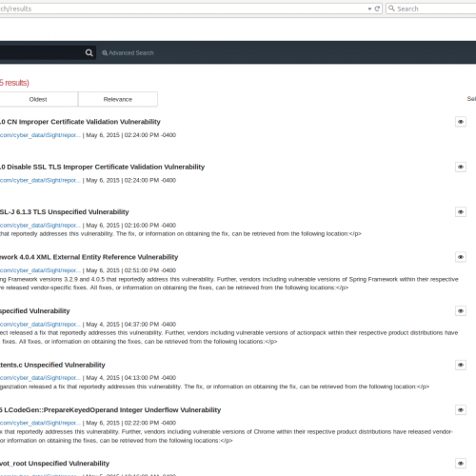476x476 pixels.
Task: Reload the page with the browser refresh icon
Action: coord(377,9)
